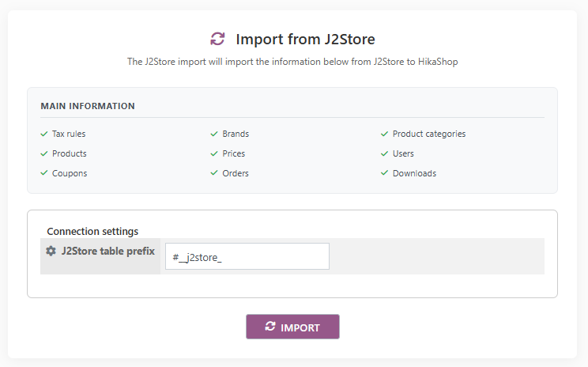Click the Product categories list item text
The height and width of the screenshot is (367, 588).
[429, 134]
